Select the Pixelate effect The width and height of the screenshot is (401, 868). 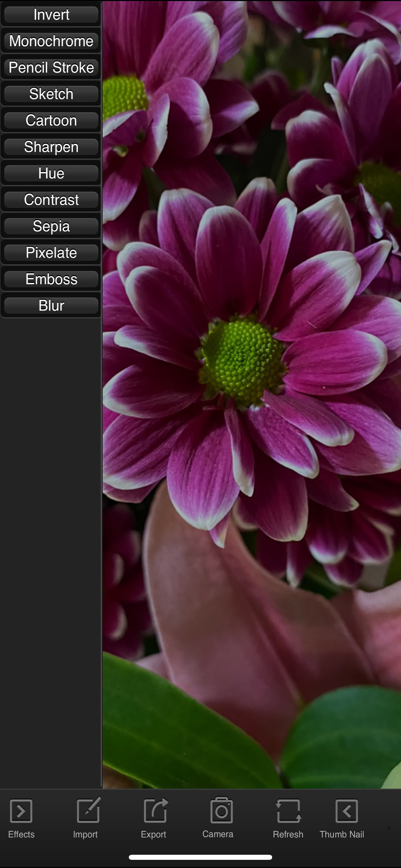tap(51, 253)
